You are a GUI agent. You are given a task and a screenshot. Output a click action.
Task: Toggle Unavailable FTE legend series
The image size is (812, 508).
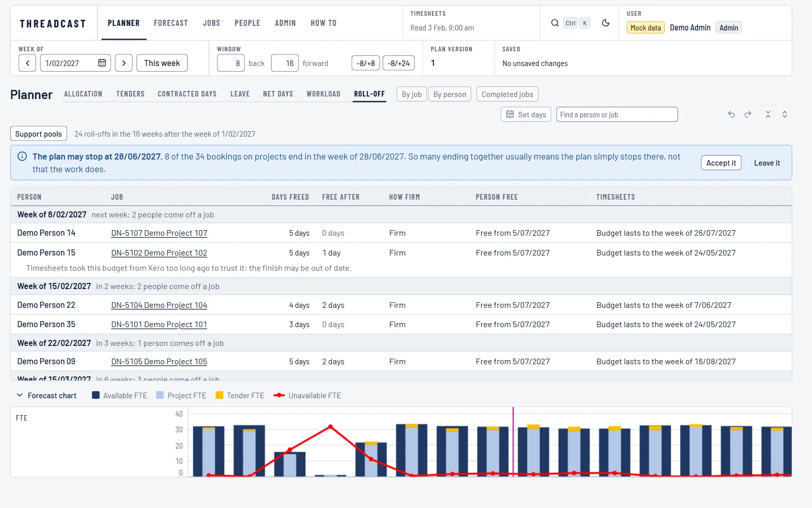(307, 395)
